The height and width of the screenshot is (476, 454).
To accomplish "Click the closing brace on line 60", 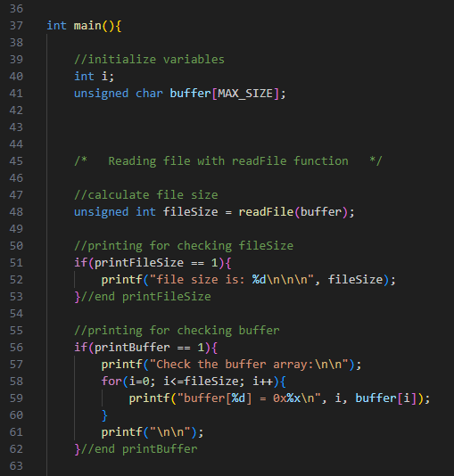I will [104, 415].
